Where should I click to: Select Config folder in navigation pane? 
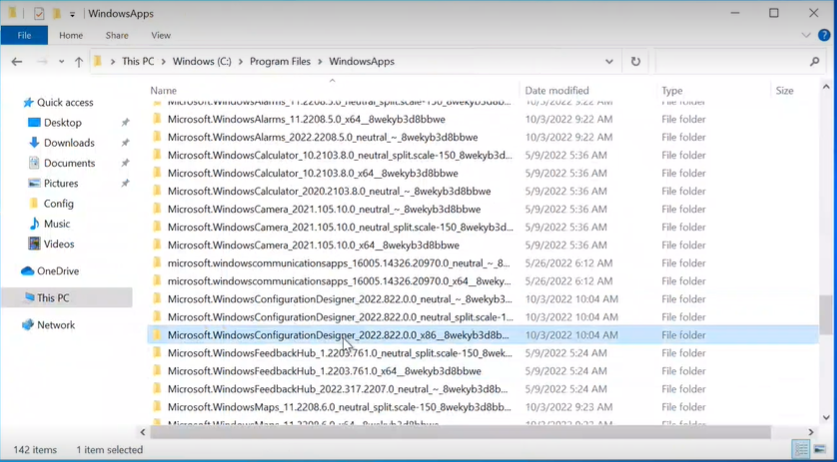pos(58,204)
